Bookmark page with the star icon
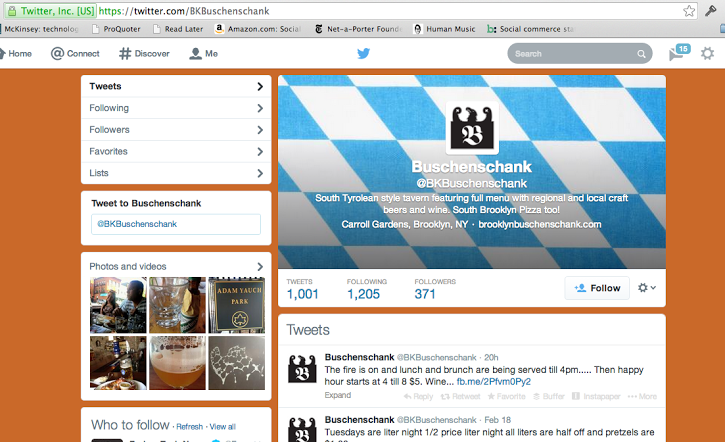This screenshot has height=442, width=725. coord(689,11)
